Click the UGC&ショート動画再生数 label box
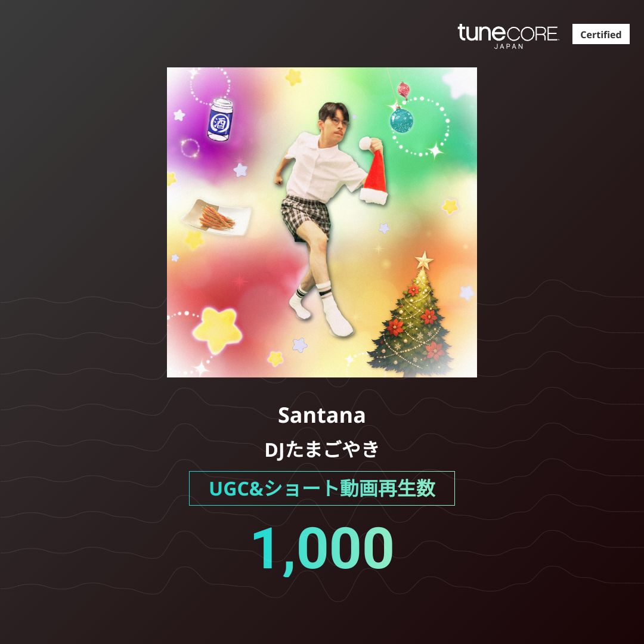 [321, 488]
